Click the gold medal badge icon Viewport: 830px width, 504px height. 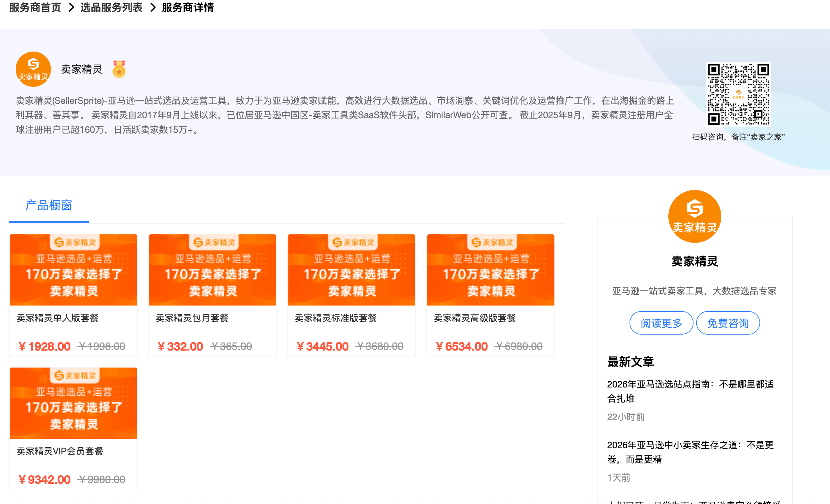pyautogui.click(x=119, y=69)
